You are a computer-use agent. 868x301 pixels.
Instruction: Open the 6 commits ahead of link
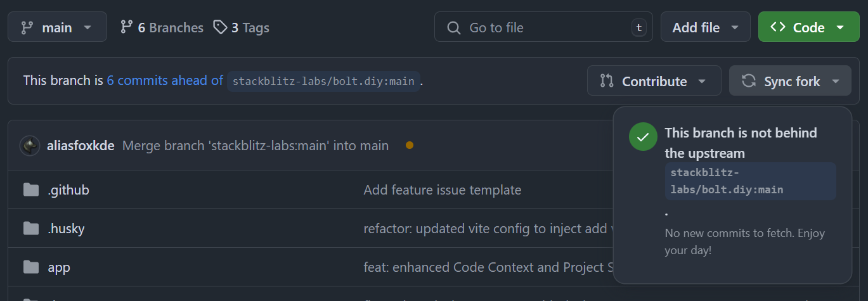coord(165,80)
